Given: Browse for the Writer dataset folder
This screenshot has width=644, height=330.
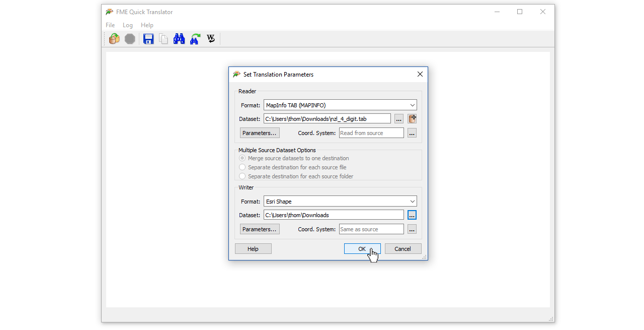Looking at the screenshot, I should click(412, 215).
